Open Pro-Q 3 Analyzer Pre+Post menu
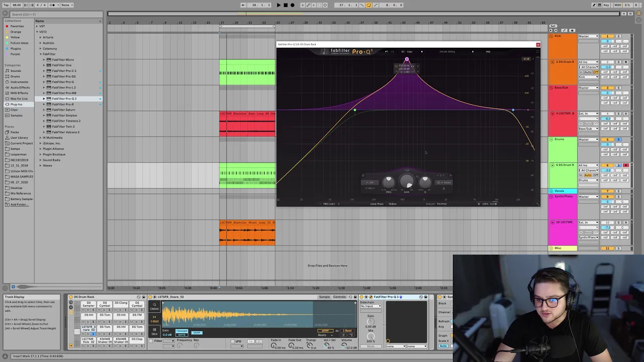This screenshot has width=644, height=362. pos(442,204)
